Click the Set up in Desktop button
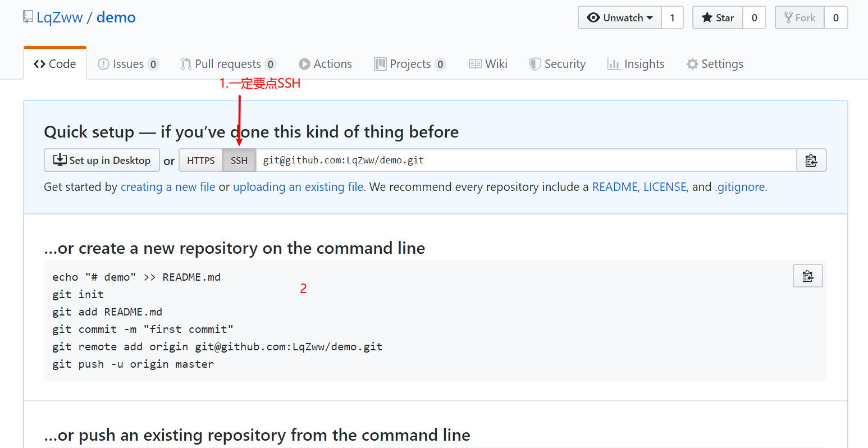 (102, 161)
